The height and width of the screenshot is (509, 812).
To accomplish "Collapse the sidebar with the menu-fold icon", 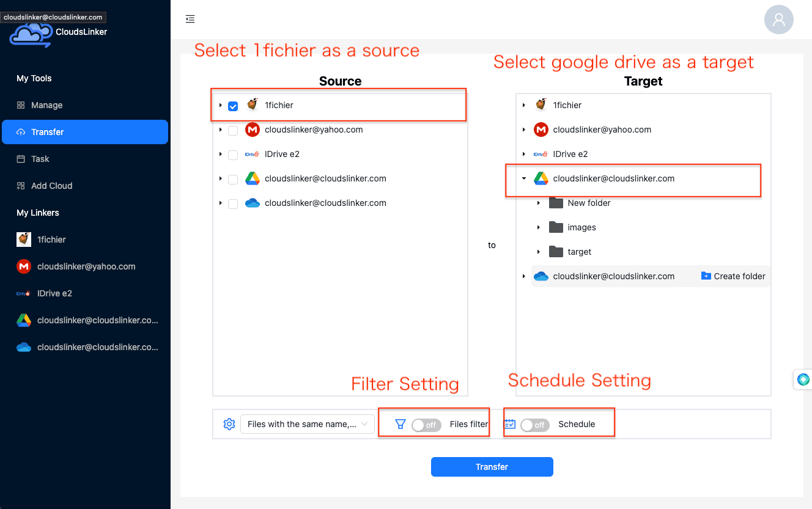I will click(190, 19).
